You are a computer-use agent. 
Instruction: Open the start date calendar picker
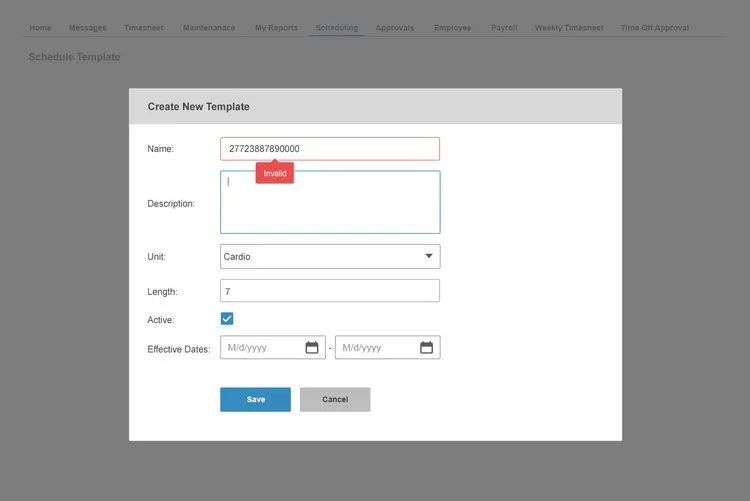(312, 347)
